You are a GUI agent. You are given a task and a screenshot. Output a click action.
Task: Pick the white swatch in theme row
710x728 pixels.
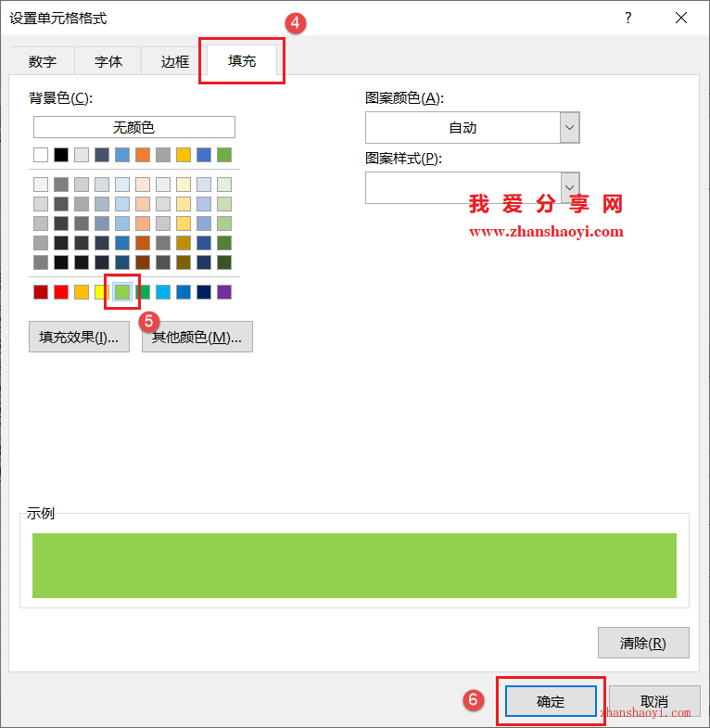41,155
